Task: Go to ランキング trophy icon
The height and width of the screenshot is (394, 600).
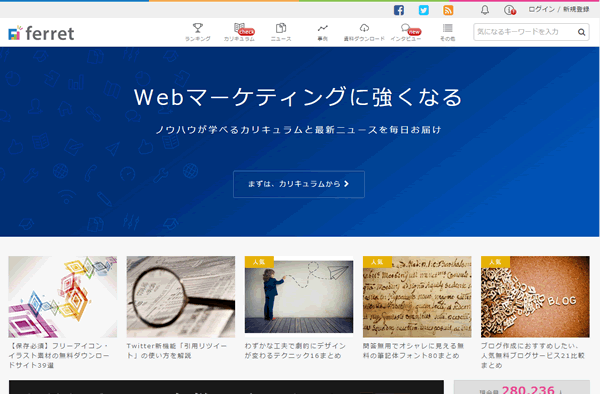Action: tap(198, 28)
